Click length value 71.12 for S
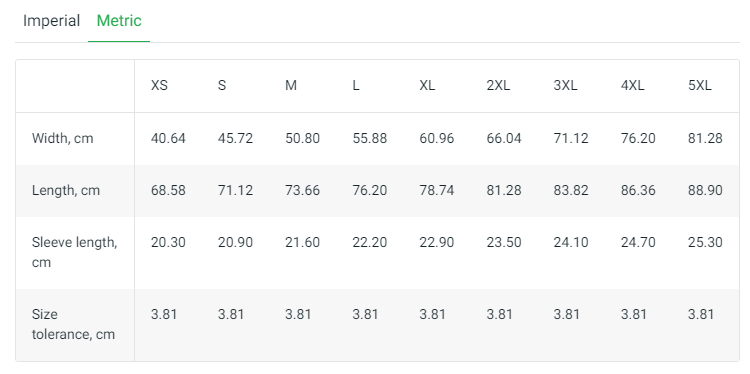This screenshot has width=750, height=374. click(235, 190)
